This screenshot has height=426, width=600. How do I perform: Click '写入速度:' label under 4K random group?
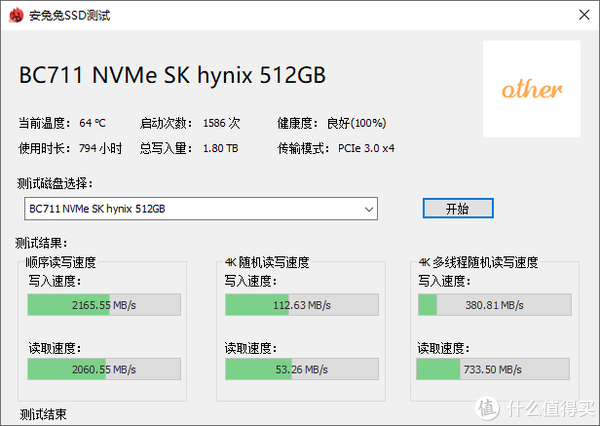coord(251,281)
